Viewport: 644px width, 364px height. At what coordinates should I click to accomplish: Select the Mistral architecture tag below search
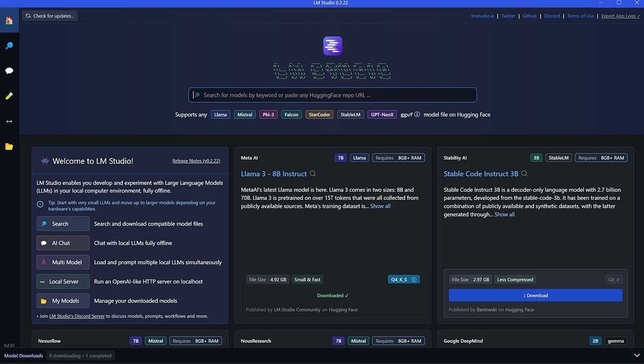[x=245, y=114]
